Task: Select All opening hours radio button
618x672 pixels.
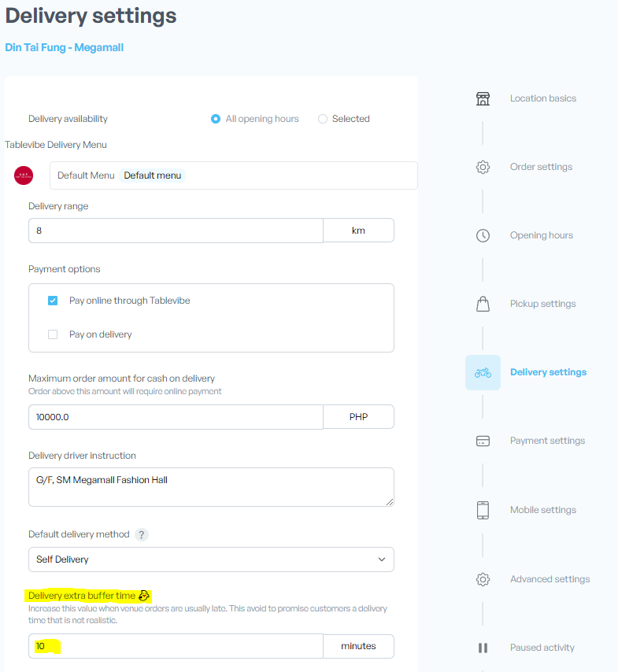Action: [216, 119]
